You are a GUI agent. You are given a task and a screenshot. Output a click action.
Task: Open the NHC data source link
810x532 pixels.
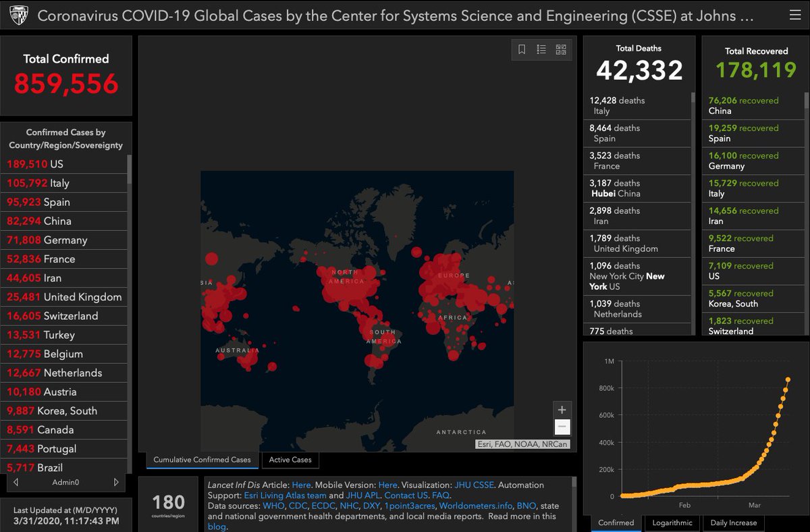[x=350, y=506]
